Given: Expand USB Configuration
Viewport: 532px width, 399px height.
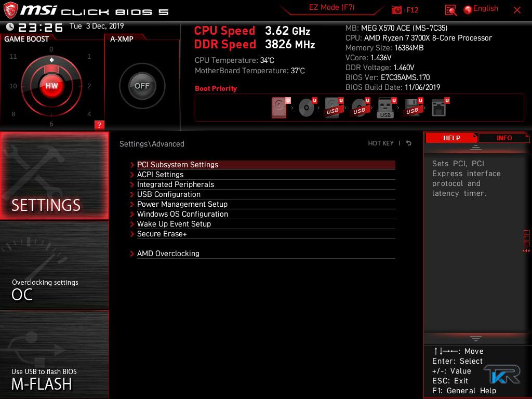Looking at the screenshot, I should tap(262, 194).
